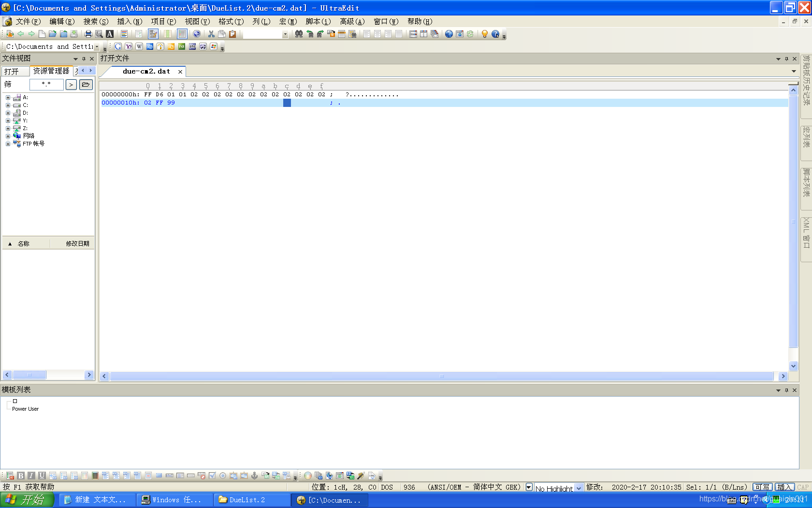
Task: Click the green forward arrow icon
Action: [x=31, y=34]
